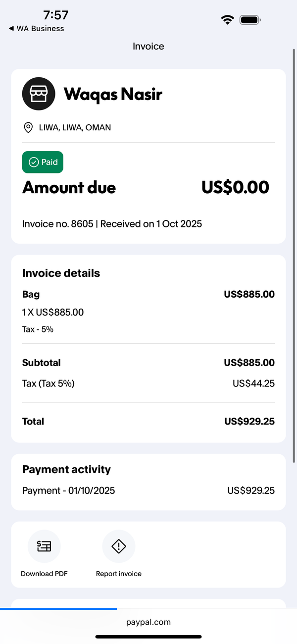Tap the home indicator bar
The image size is (297, 644).
(x=148, y=637)
